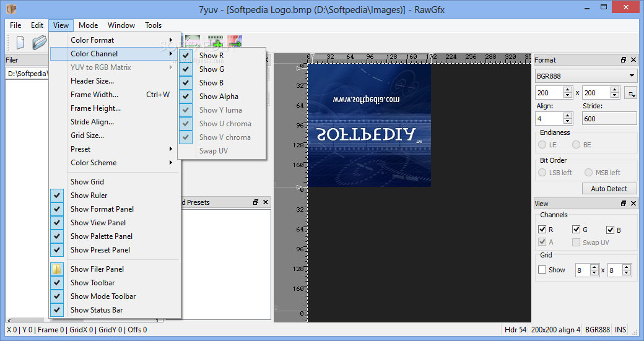644x341 pixels.
Task: Click the Stride field showing 600
Action: pyautogui.click(x=609, y=119)
